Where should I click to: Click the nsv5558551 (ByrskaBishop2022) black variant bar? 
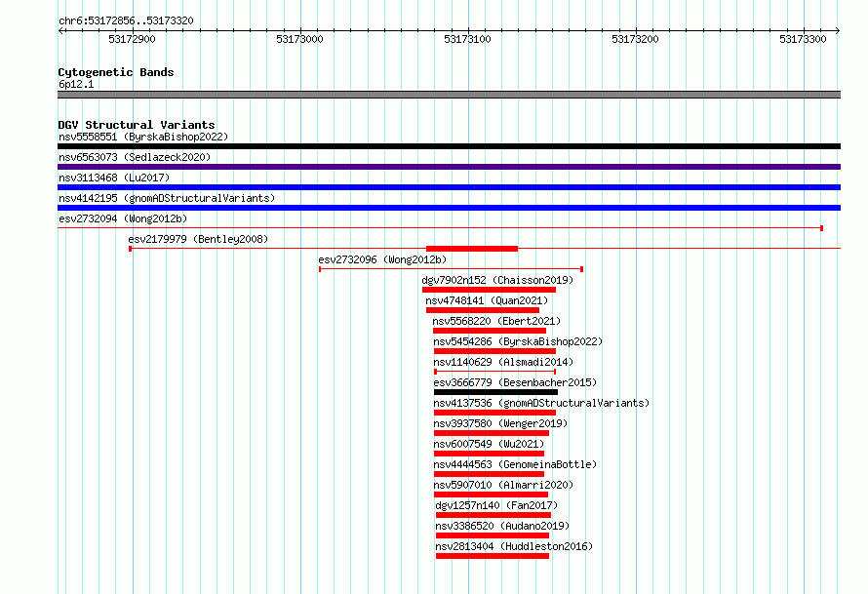pos(449,146)
